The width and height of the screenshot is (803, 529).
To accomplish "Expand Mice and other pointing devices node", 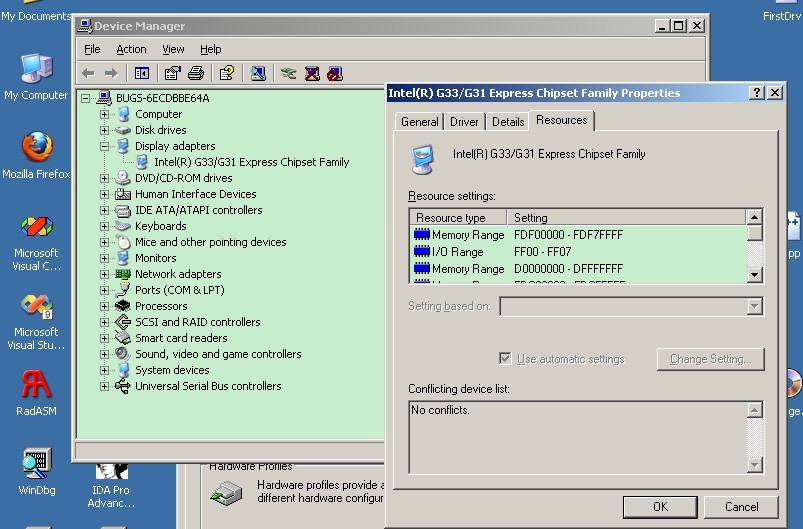I will (104, 242).
